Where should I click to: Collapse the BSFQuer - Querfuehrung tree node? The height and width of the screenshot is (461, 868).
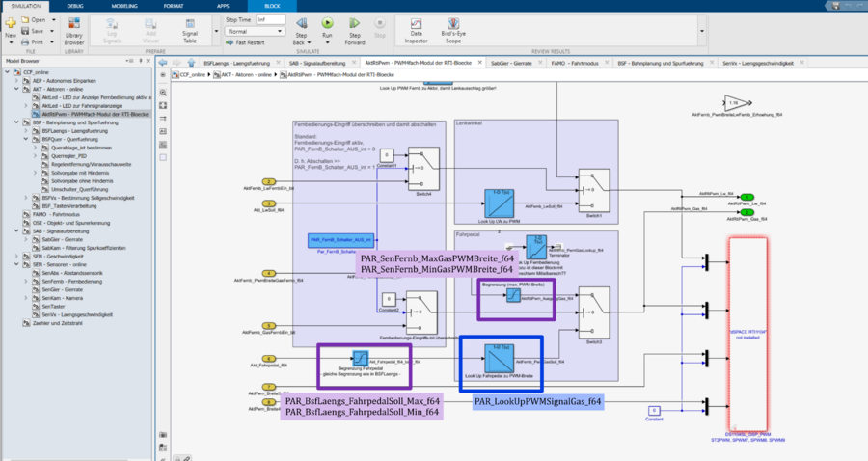pyautogui.click(x=26, y=137)
